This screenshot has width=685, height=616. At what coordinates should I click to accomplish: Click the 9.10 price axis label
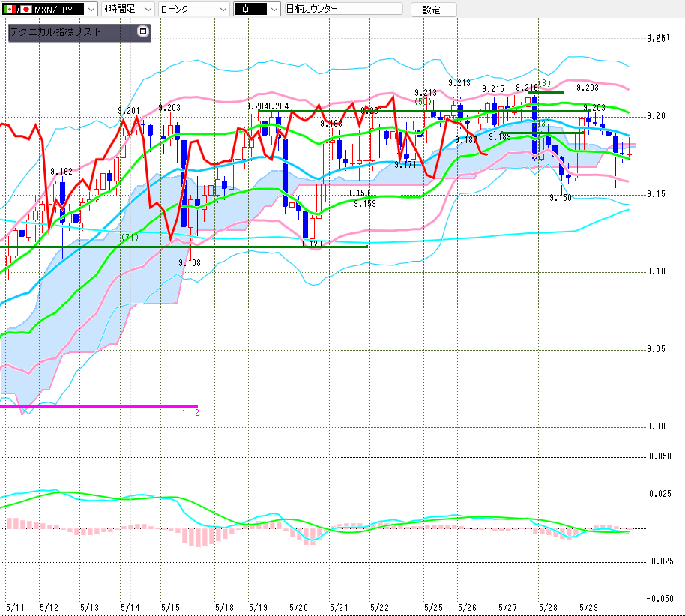coord(657,271)
